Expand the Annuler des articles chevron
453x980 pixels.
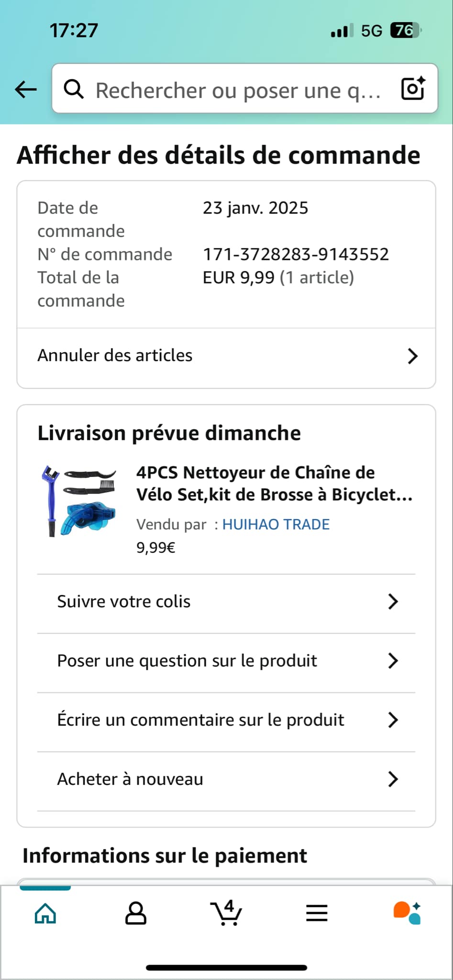tap(412, 356)
